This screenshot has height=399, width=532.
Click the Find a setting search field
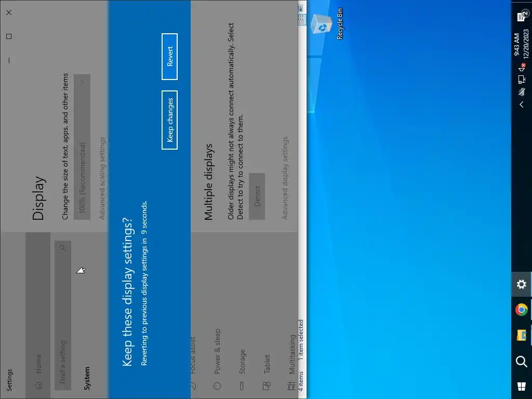[x=63, y=315]
